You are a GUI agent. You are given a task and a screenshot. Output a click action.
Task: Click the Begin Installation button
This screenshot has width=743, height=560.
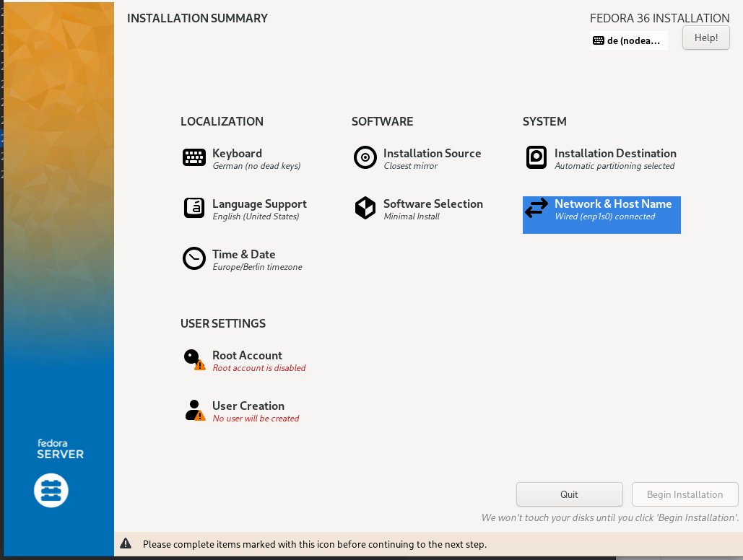tap(685, 494)
